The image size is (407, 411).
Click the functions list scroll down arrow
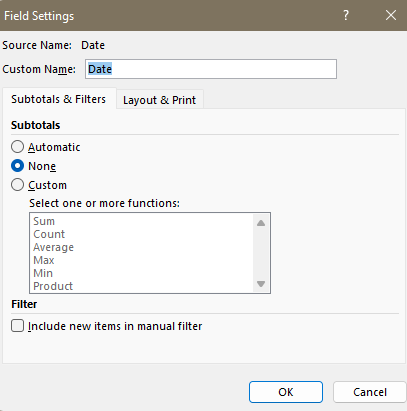[261, 284]
